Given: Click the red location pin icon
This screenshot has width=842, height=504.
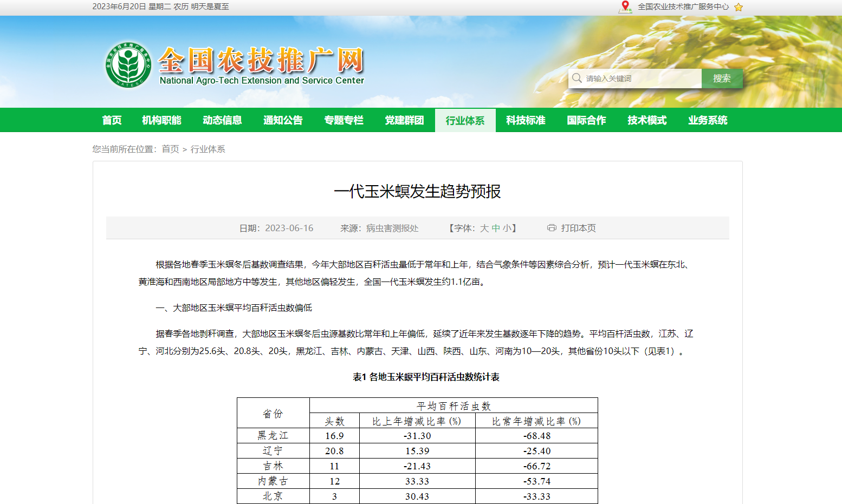Looking at the screenshot, I should 625,8.
